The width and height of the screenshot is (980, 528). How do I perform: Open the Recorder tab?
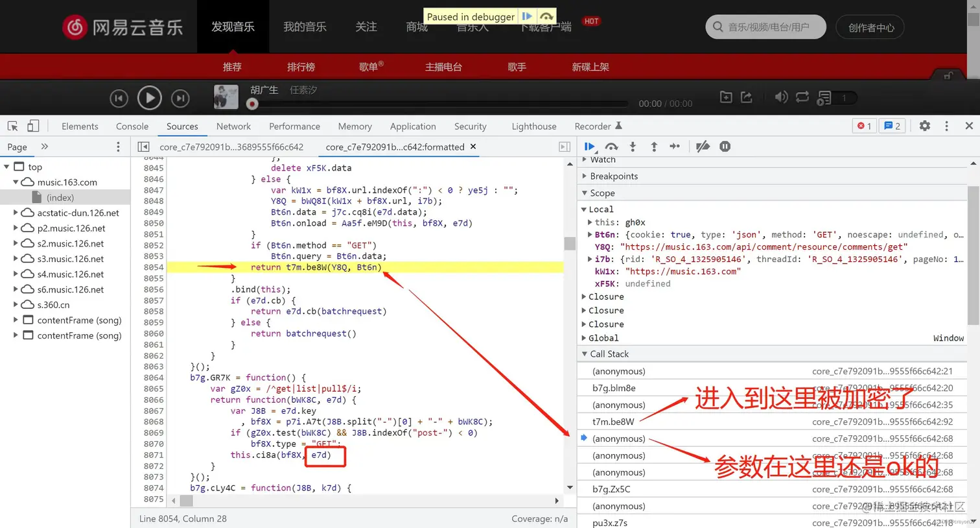[x=598, y=126]
